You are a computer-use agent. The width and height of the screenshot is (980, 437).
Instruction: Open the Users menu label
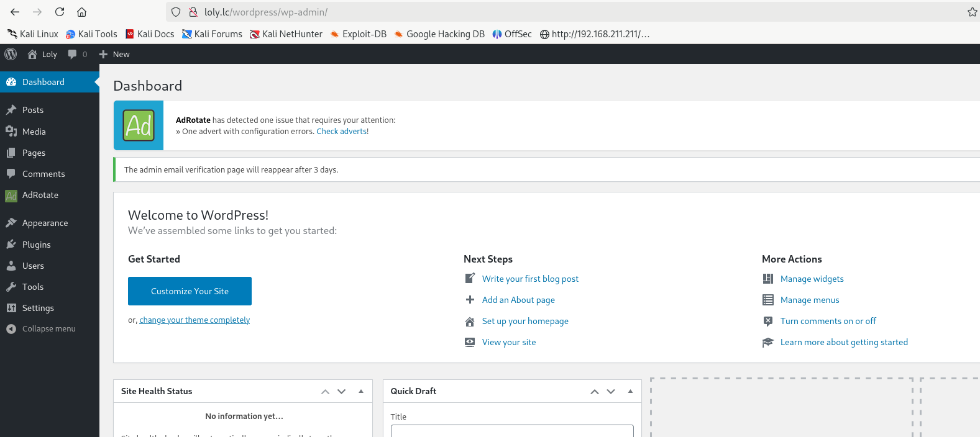pos(33,266)
